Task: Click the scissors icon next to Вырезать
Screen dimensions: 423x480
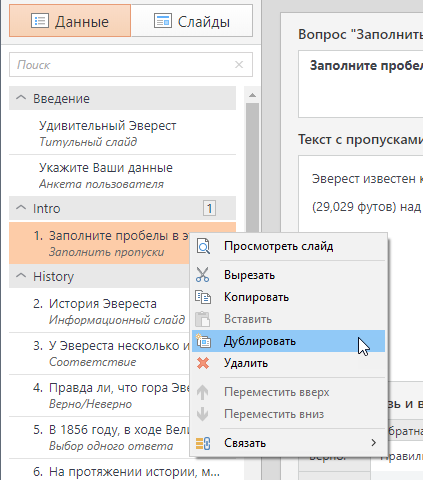Action: (x=202, y=275)
